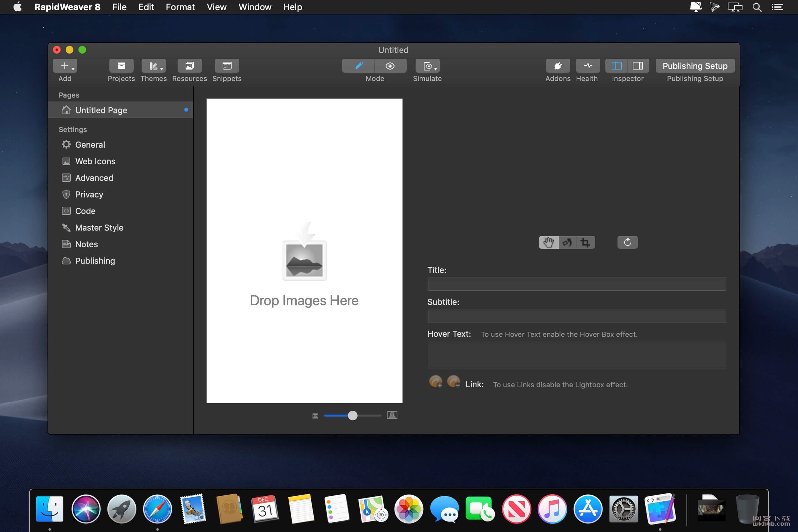This screenshot has width=798, height=532.
Task: Select the rotate image tool
Action: point(567,243)
